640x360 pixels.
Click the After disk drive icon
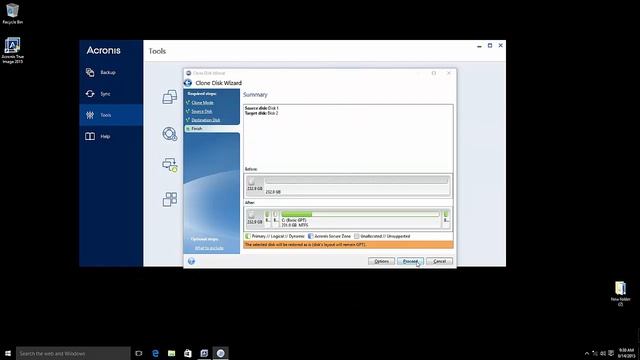point(252,215)
